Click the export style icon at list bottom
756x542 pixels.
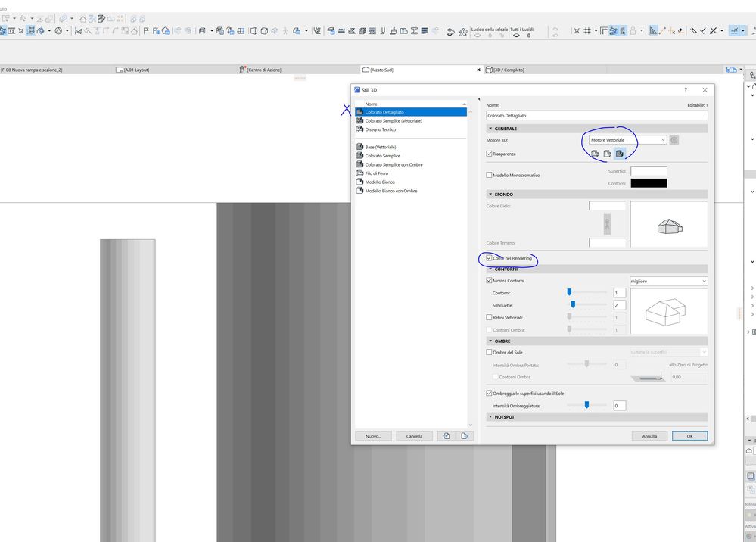coord(465,436)
